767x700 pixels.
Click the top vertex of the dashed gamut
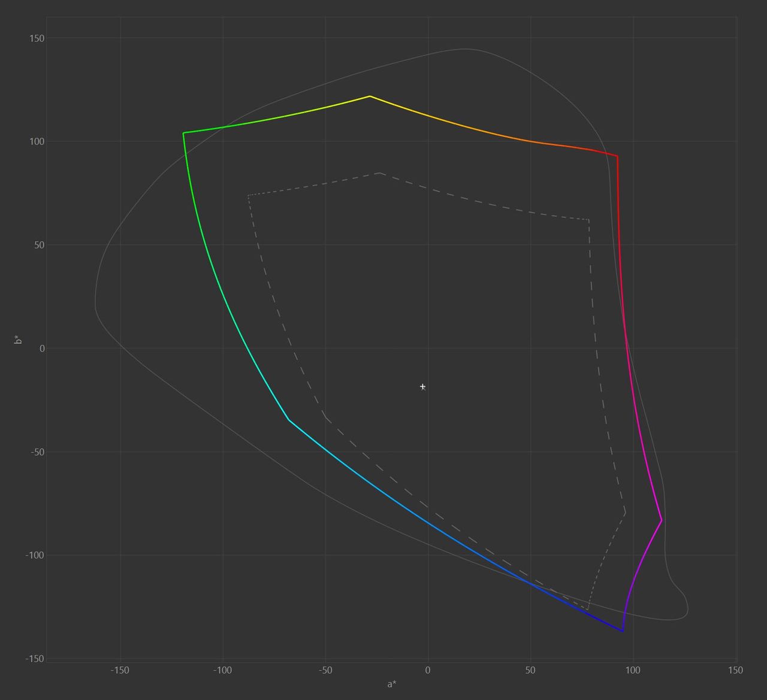(x=379, y=173)
